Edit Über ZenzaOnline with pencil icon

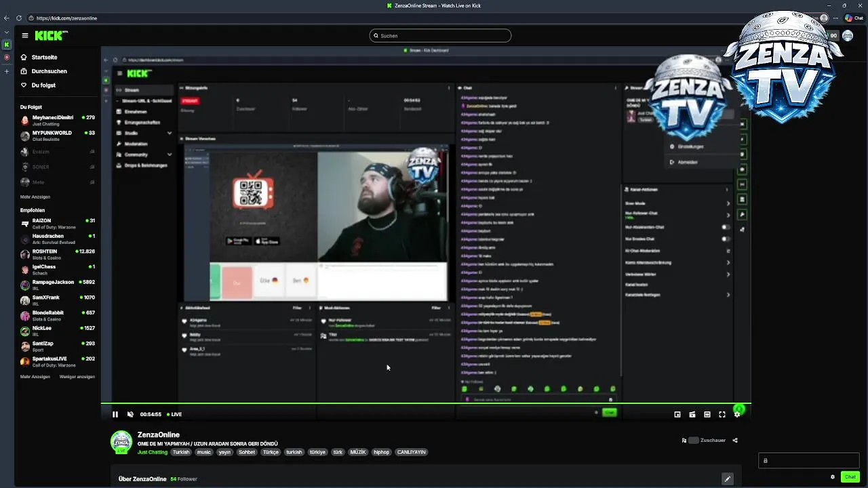click(728, 479)
